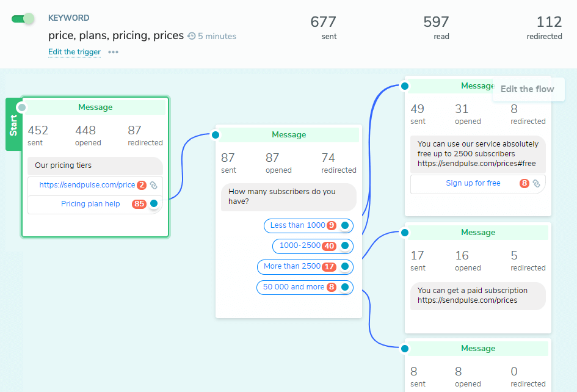
Task: Click connector dot on Pricing plan help
Action: (154, 203)
